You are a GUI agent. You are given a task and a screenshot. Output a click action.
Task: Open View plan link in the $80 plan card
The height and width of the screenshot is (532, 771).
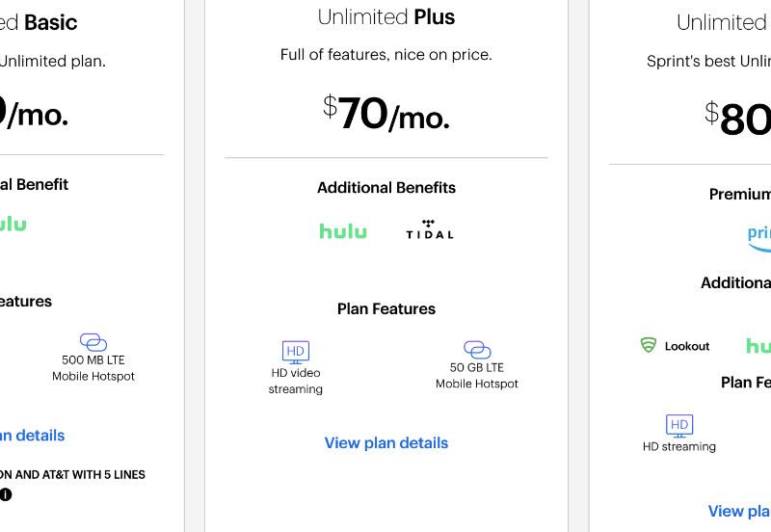point(739,511)
